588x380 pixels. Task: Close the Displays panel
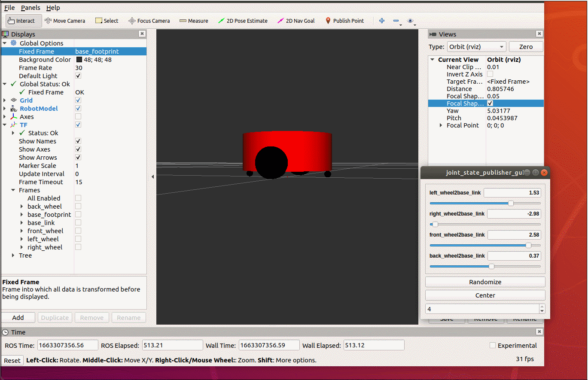tap(142, 34)
